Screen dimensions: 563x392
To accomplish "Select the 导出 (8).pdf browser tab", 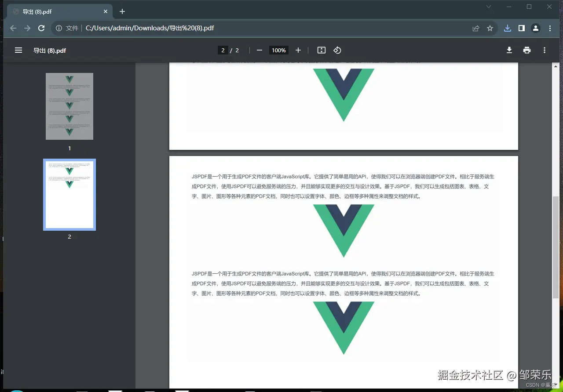I will click(57, 11).
